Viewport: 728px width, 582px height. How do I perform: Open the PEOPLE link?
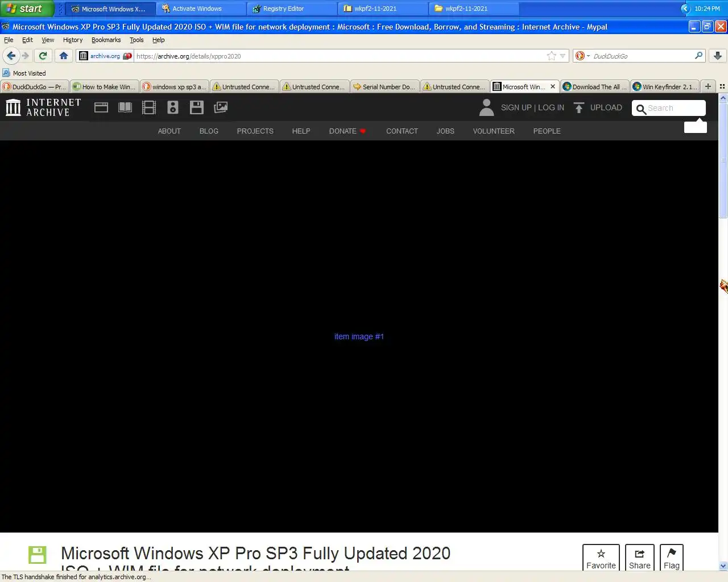pos(547,131)
